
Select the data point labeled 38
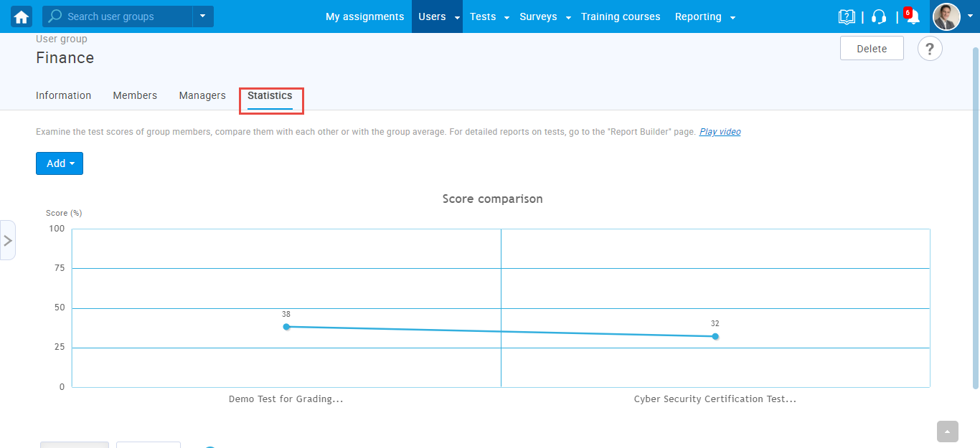pyautogui.click(x=286, y=327)
